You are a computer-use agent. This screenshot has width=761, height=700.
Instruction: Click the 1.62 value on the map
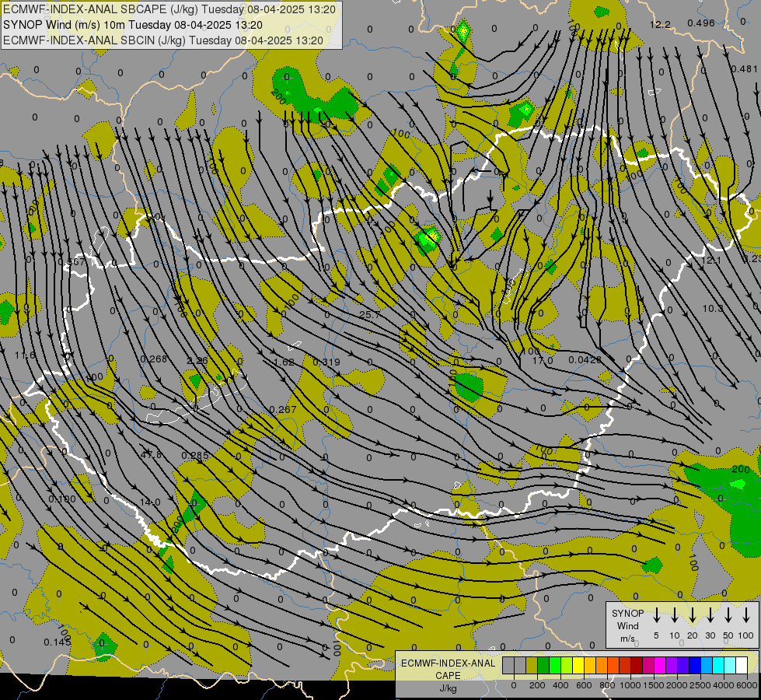coord(284,362)
